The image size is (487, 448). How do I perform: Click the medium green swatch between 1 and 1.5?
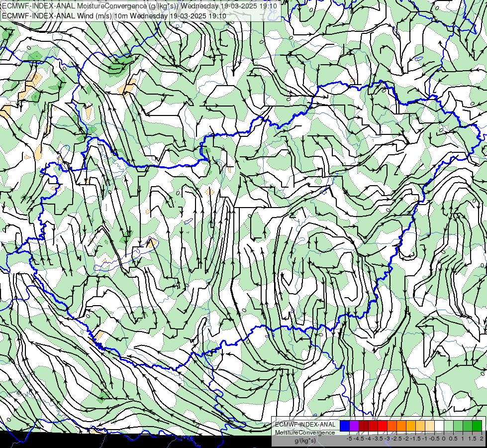click(468, 426)
